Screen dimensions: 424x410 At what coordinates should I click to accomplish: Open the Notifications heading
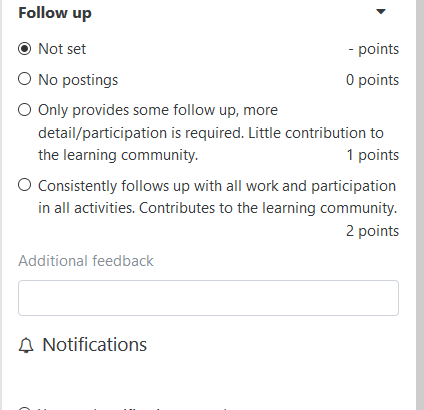pyautogui.click(x=94, y=344)
